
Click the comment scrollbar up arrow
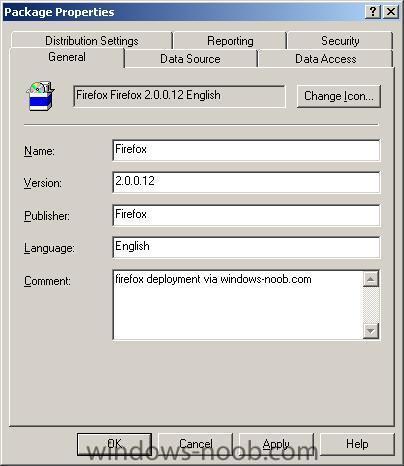371,279
